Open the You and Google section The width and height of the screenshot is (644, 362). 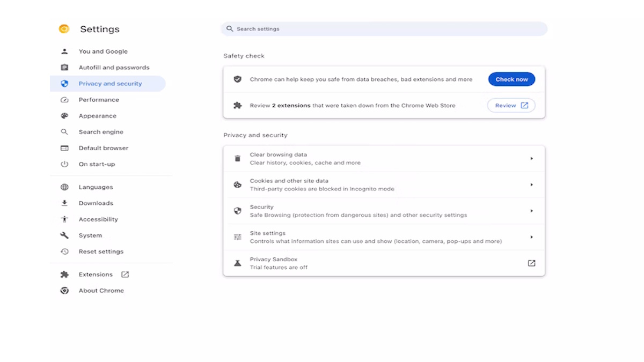click(103, 51)
